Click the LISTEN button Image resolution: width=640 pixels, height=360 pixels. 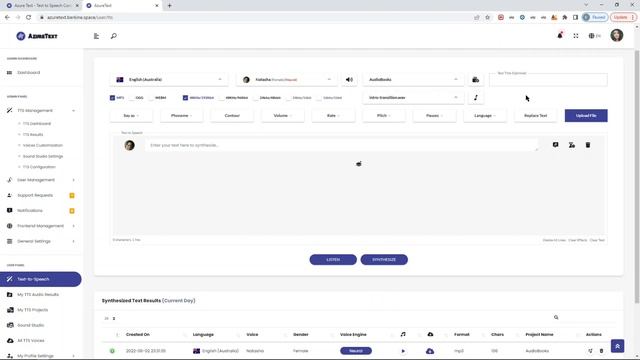coord(333,260)
